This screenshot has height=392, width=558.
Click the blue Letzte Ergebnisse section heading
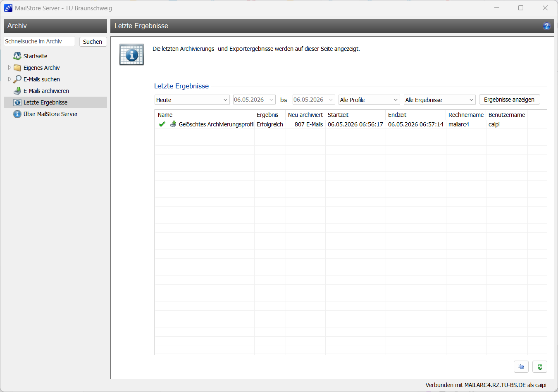pyautogui.click(x=181, y=86)
